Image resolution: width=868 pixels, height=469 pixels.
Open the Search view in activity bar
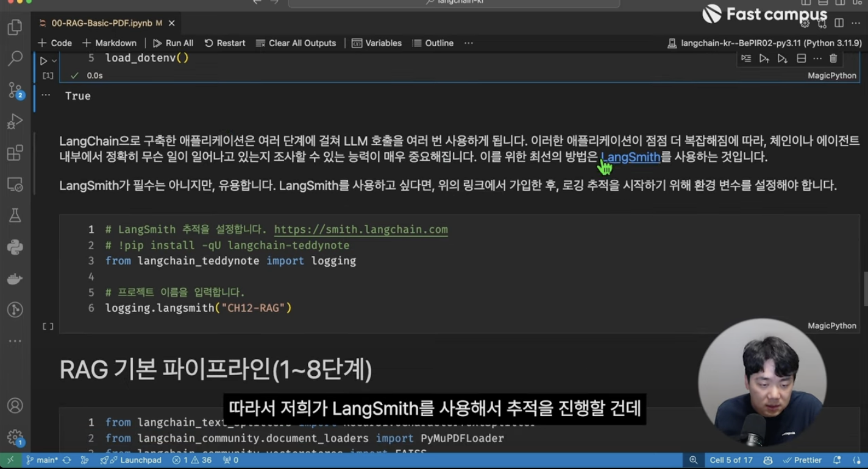point(15,58)
